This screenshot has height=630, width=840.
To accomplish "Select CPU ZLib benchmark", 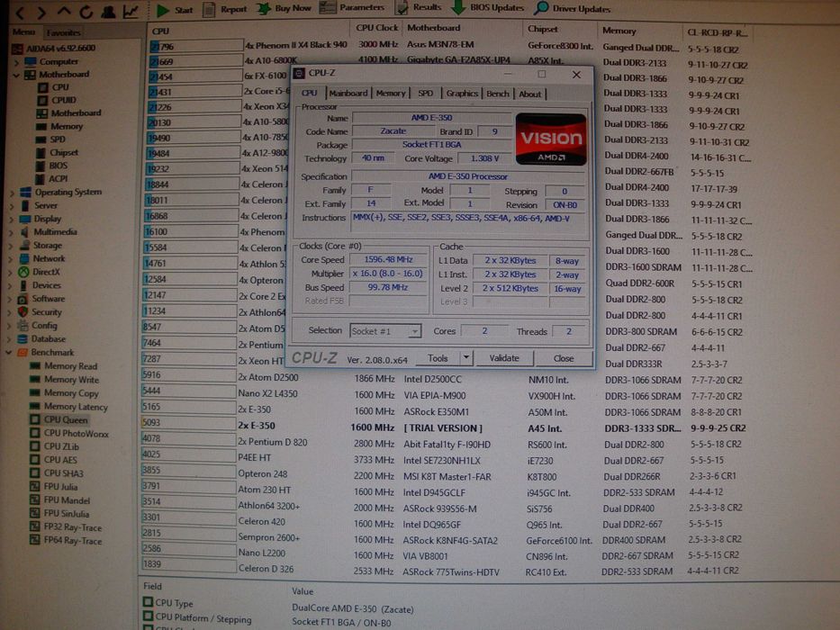I will coord(54,446).
